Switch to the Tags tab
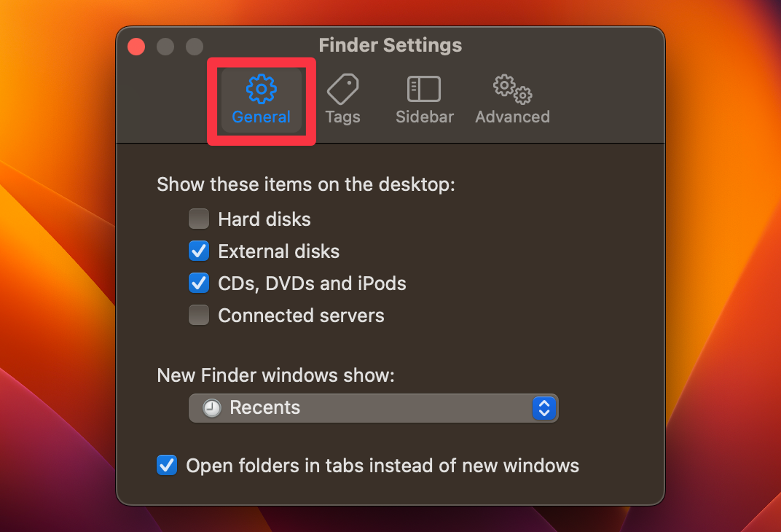The image size is (781, 532). point(342,100)
